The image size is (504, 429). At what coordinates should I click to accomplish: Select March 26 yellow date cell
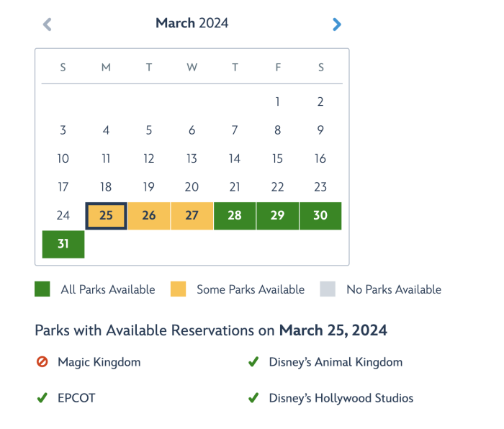tap(149, 216)
